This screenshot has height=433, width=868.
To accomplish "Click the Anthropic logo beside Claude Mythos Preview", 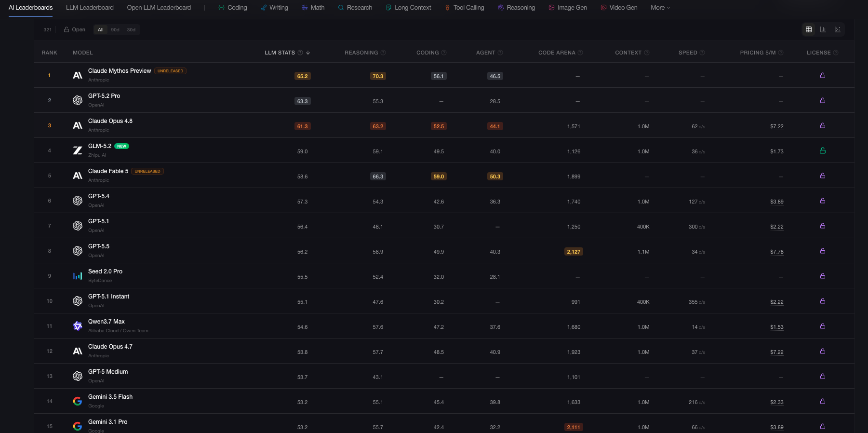I will pyautogui.click(x=78, y=75).
